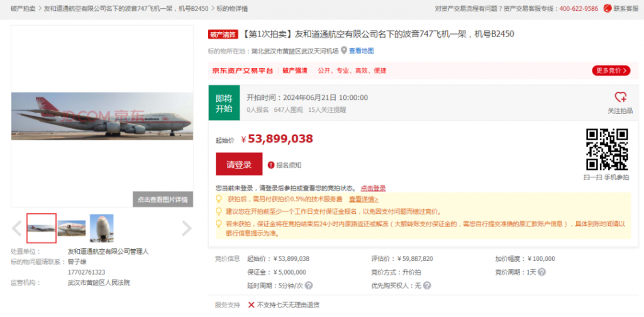
Task: Click the 对资产交易流程有问题？ text at top
Action: click(x=468, y=8)
